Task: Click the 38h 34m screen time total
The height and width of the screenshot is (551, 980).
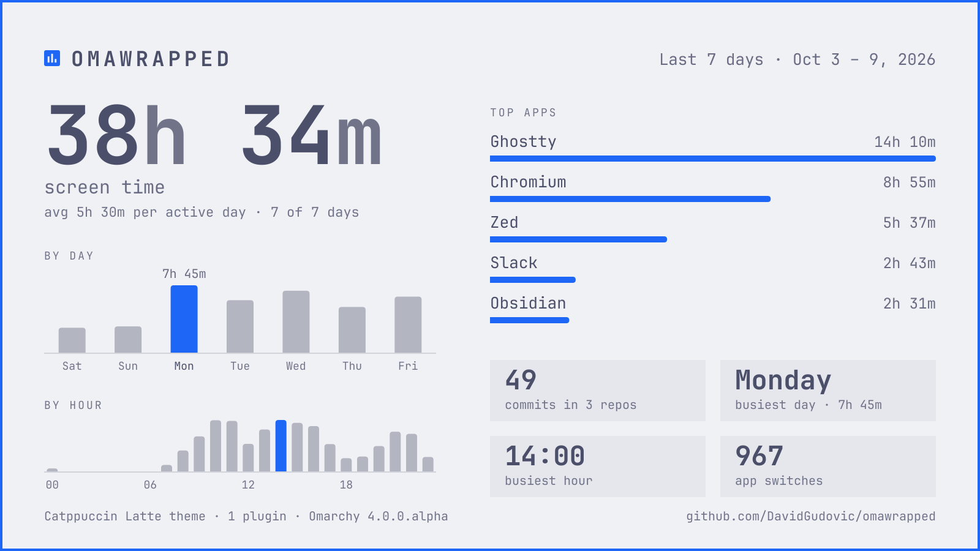Action: pyautogui.click(x=214, y=136)
